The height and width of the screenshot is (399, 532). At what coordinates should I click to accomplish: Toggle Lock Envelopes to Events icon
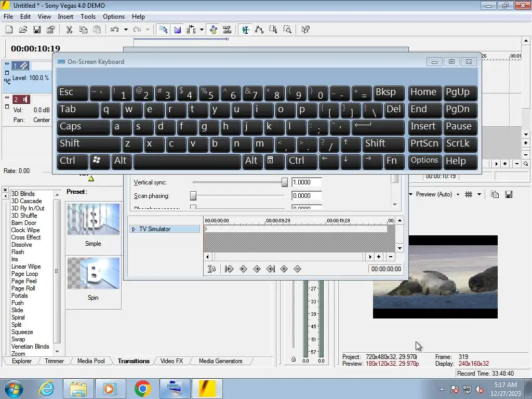(214, 30)
